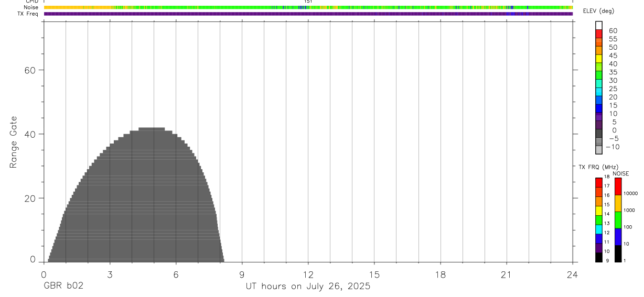Click the x-axis tick label "3"
Image resolution: width=644 pixels, height=297 pixels.
coord(110,274)
